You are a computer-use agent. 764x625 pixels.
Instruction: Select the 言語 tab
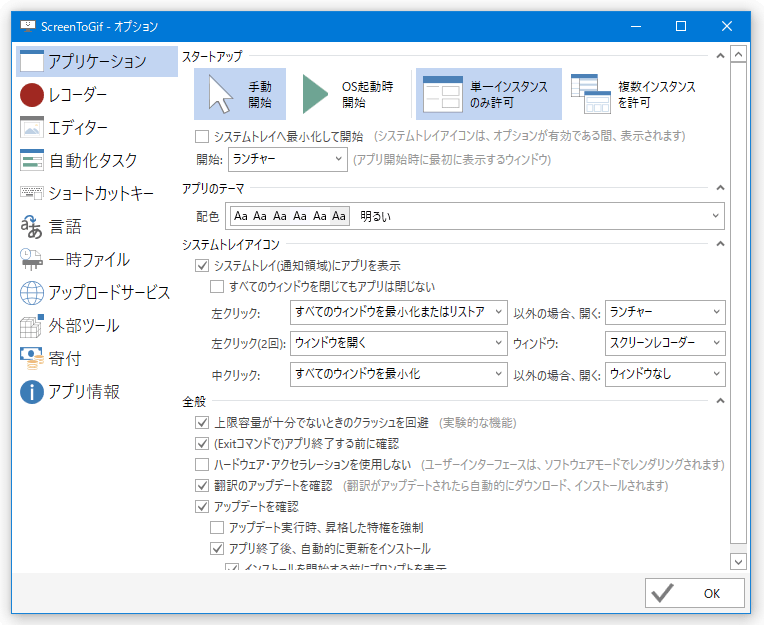pos(97,227)
